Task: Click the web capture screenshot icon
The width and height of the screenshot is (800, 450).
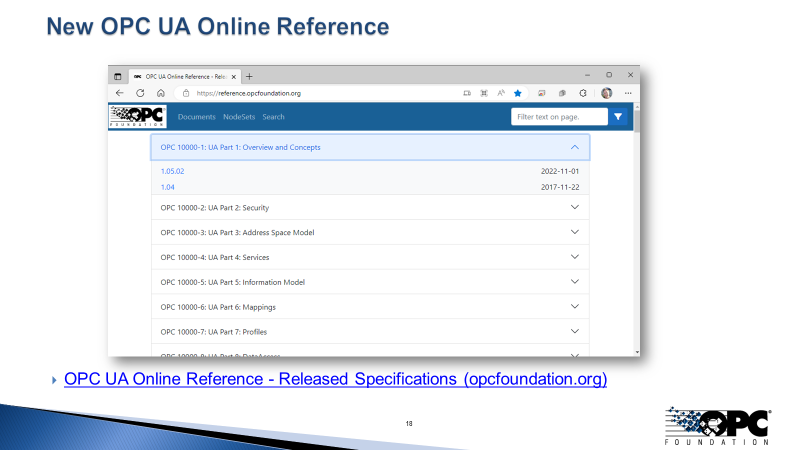Action: [x=484, y=93]
